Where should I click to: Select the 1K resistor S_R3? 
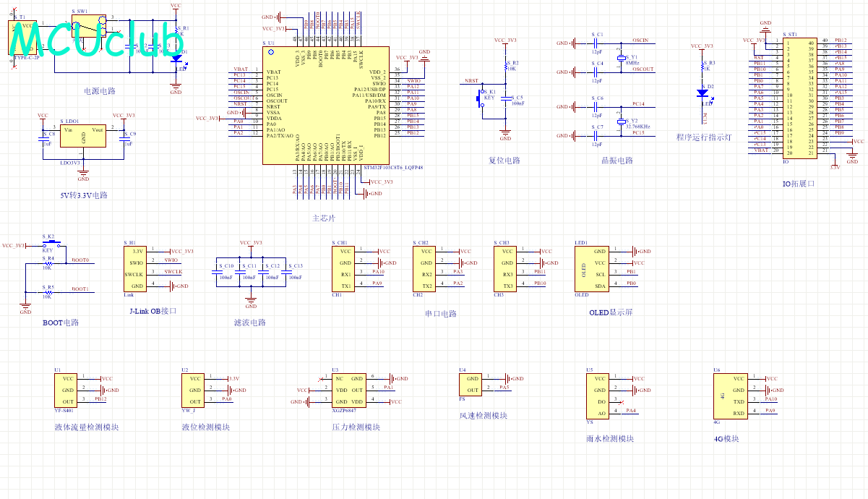(702, 66)
